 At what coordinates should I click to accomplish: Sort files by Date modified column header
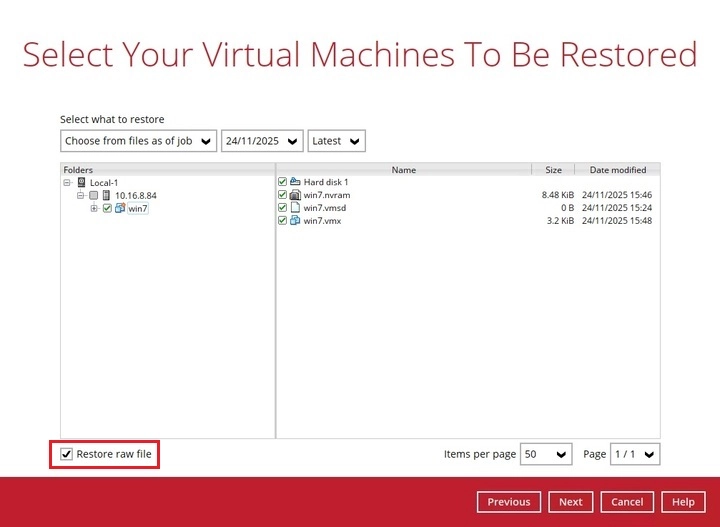[617, 170]
